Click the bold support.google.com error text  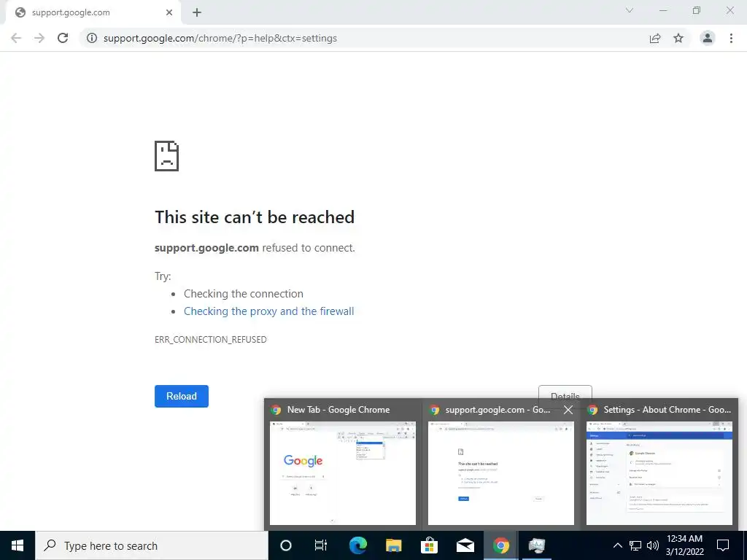(x=206, y=248)
